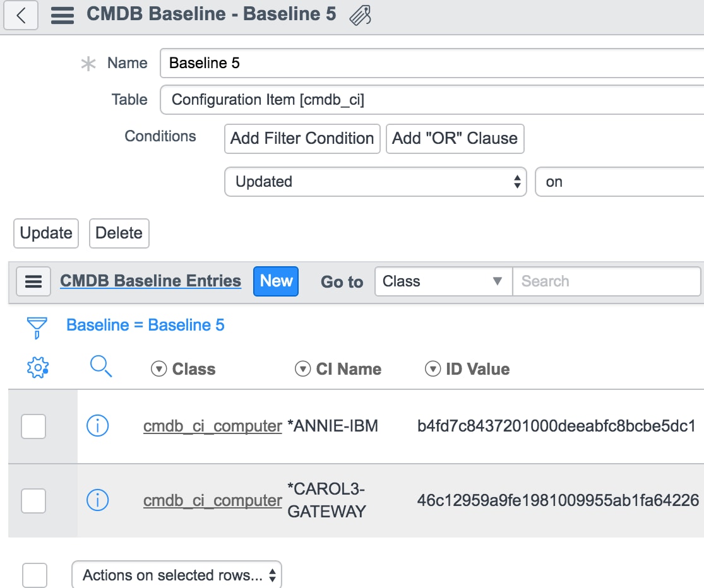The height and width of the screenshot is (588, 704).
Task: Open cmdb_ci_computer link in ANNIE-IBM row
Action: (x=212, y=426)
